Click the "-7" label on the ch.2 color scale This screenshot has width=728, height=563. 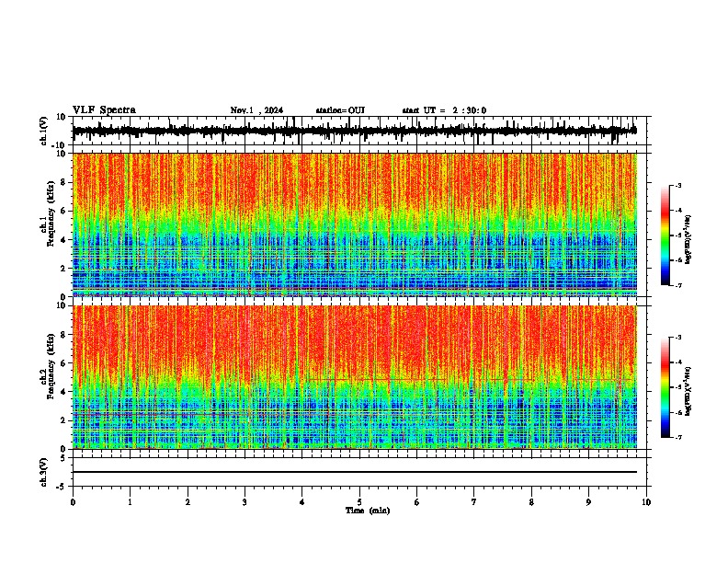pos(677,438)
